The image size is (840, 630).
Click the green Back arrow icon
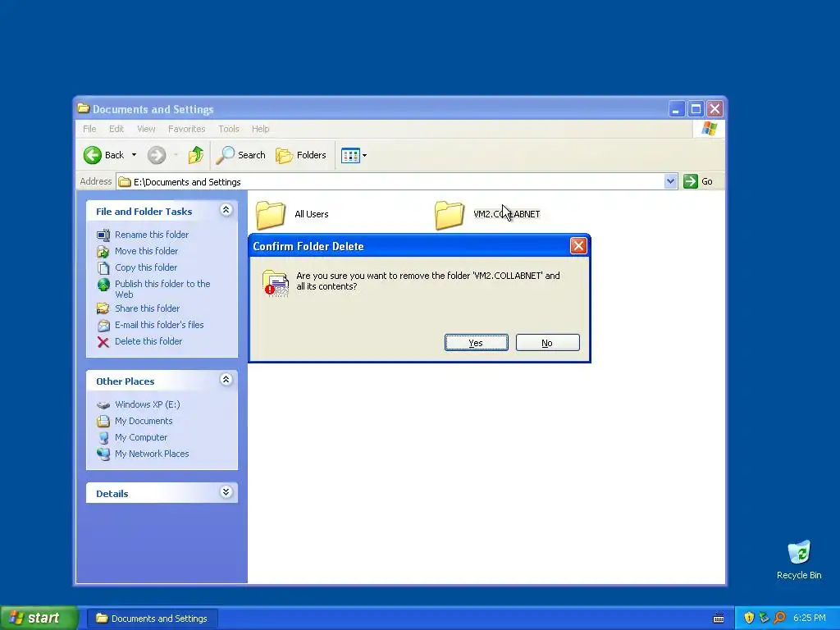pyautogui.click(x=92, y=155)
